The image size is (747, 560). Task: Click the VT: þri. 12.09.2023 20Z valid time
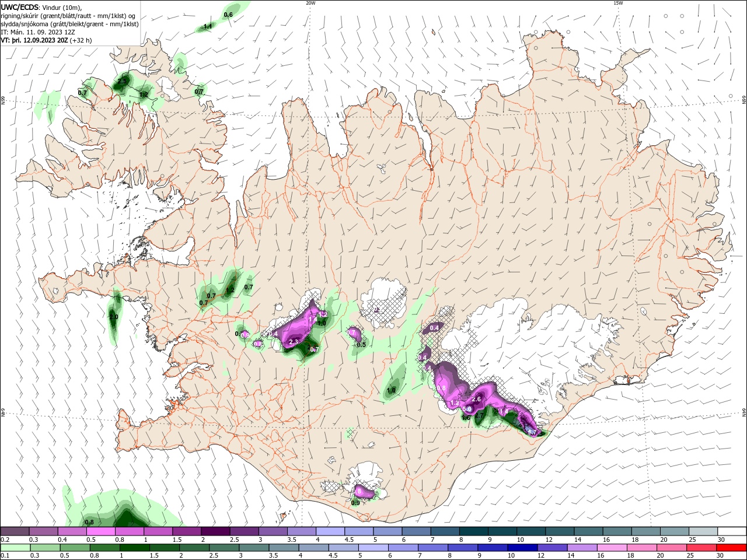click(x=34, y=40)
